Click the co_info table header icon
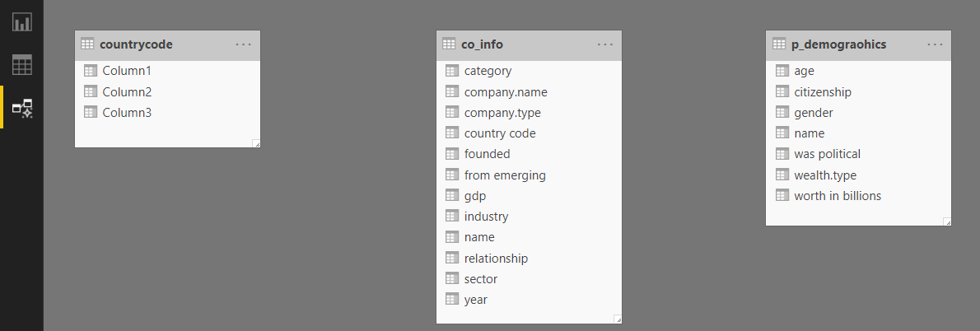Viewport: 980px width, 331px height. [x=449, y=44]
